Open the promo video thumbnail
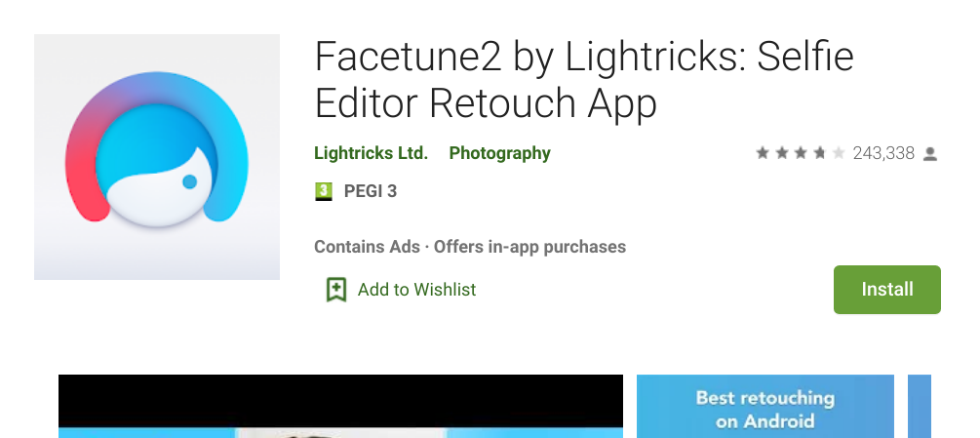Image resolution: width=980 pixels, height=438 pixels. pyautogui.click(x=340, y=406)
